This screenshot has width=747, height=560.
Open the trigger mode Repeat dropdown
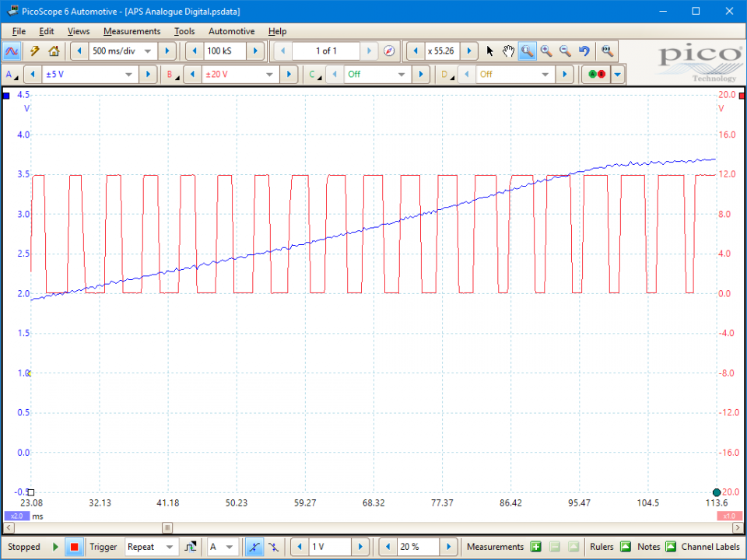click(170, 547)
